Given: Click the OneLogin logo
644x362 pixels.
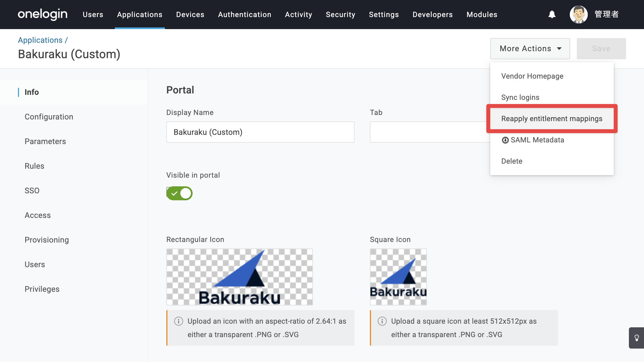Looking at the screenshot, I should click(x=43, y=14).
